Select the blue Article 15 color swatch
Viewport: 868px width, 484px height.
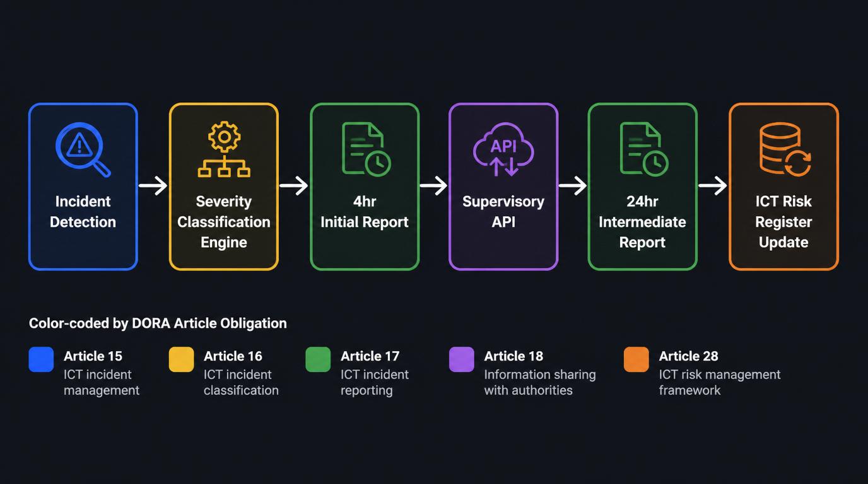[x=41, y=359]
